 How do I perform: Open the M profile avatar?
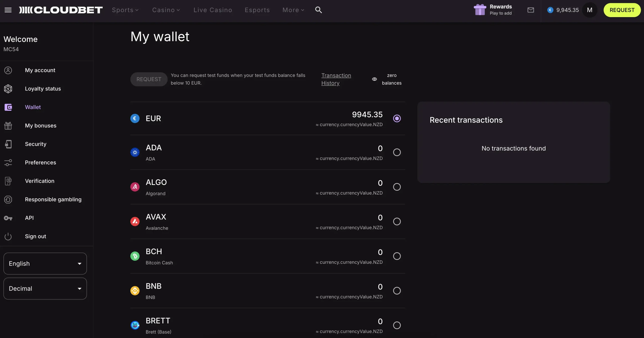[x=589, y=10]
